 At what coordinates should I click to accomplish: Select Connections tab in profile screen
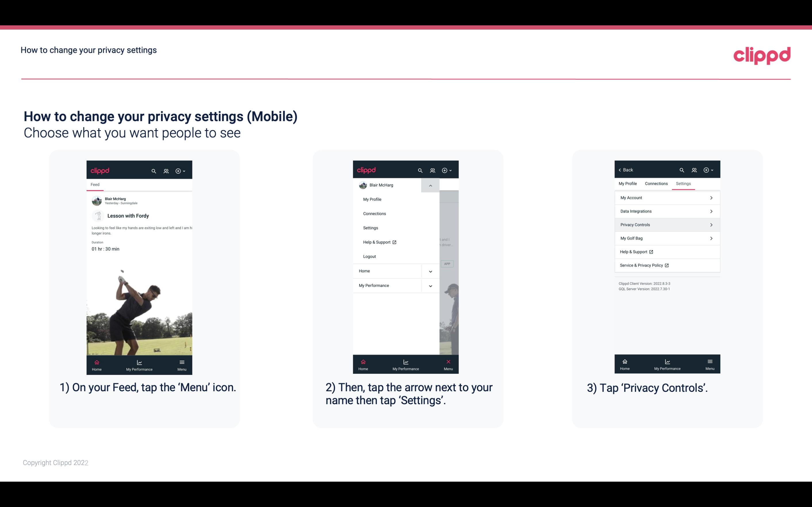click(656, 183)
